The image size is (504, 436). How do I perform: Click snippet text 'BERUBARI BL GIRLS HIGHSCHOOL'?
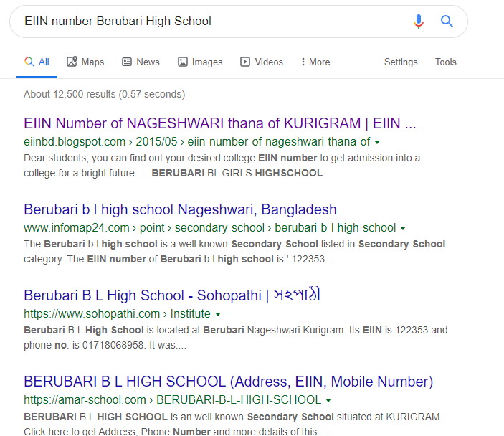[x=238, y=173]
